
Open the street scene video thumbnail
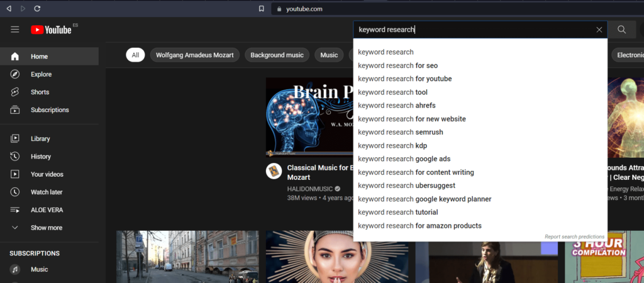pos(187,257)
